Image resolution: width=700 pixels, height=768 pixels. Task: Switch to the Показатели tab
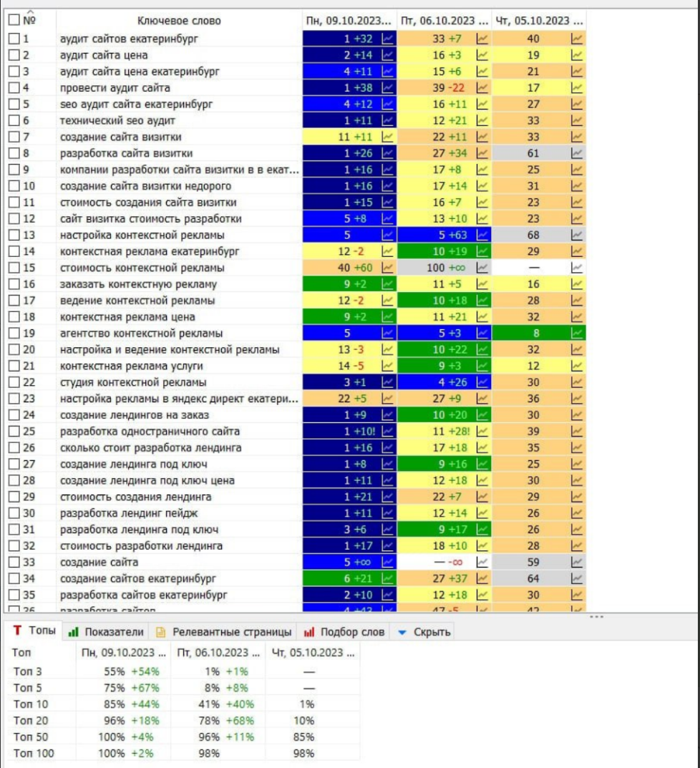tap(107, 632)
